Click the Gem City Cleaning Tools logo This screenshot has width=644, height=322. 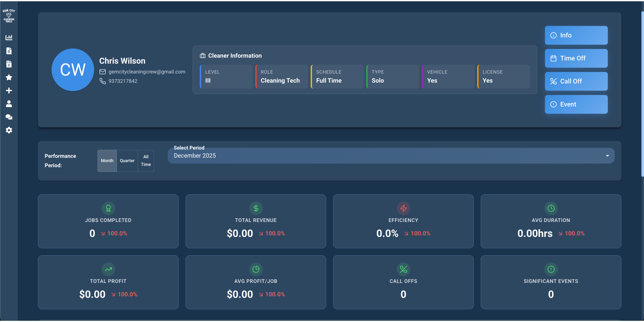tap(9, 16)
